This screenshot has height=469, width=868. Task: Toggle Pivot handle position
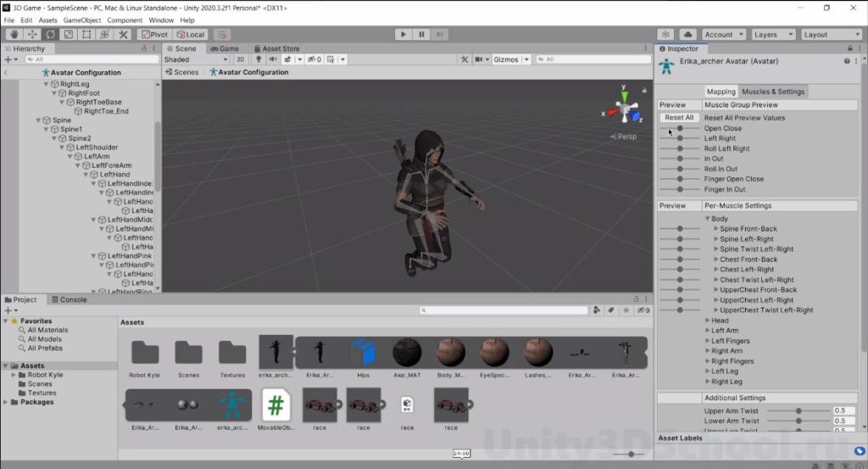(x=154, y=34)
